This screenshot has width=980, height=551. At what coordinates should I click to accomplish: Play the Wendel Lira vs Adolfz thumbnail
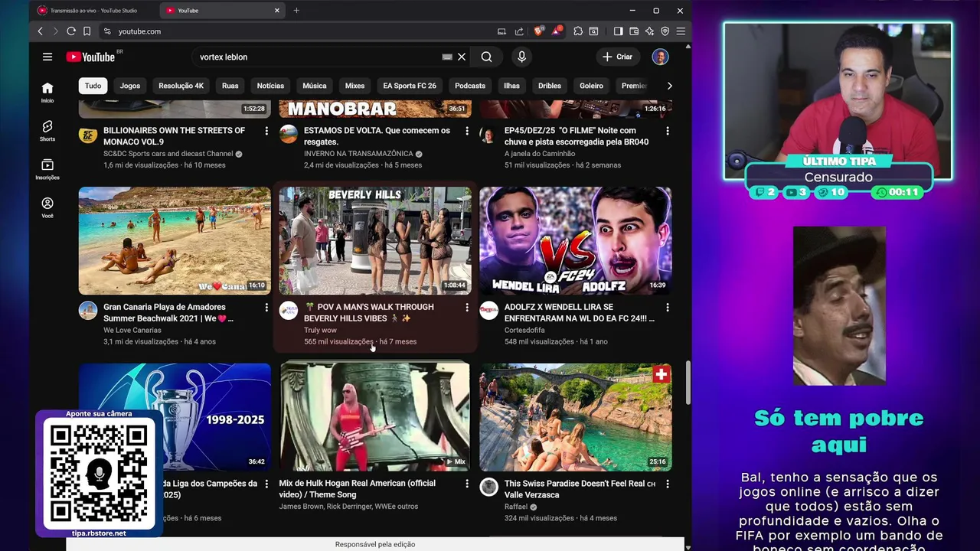point(576,240)
